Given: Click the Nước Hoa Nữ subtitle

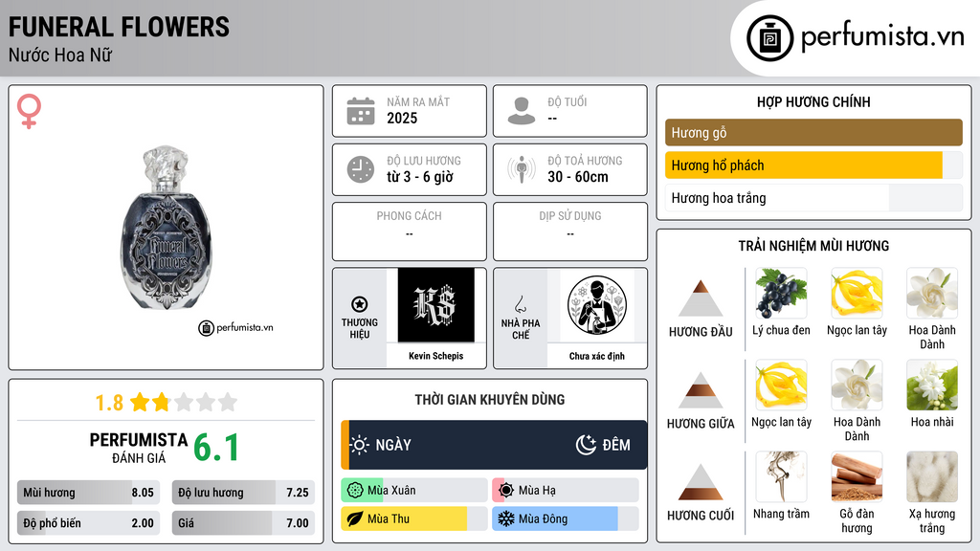Looking at the screenshot, I should [x=60, y=55].
